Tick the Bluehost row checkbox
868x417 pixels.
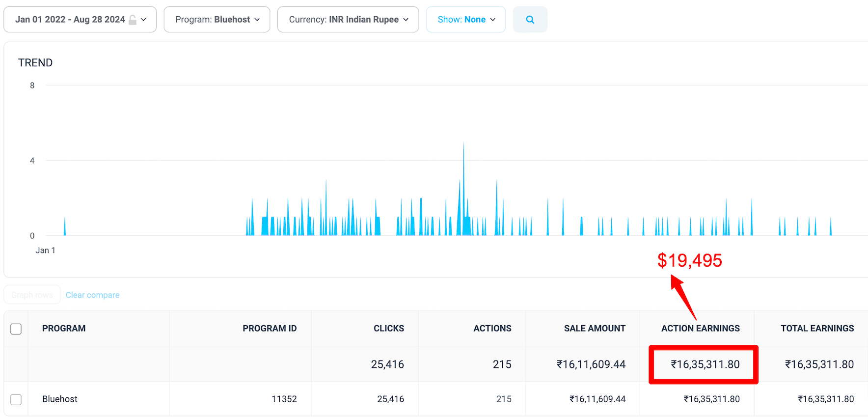click(x=16, y=399)
